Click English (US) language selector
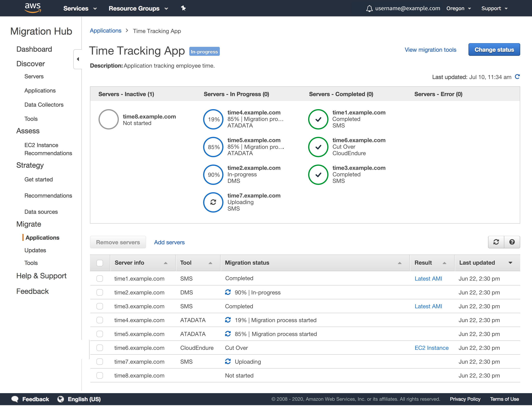This screenshot has height=406, width=532. point(84,399)
